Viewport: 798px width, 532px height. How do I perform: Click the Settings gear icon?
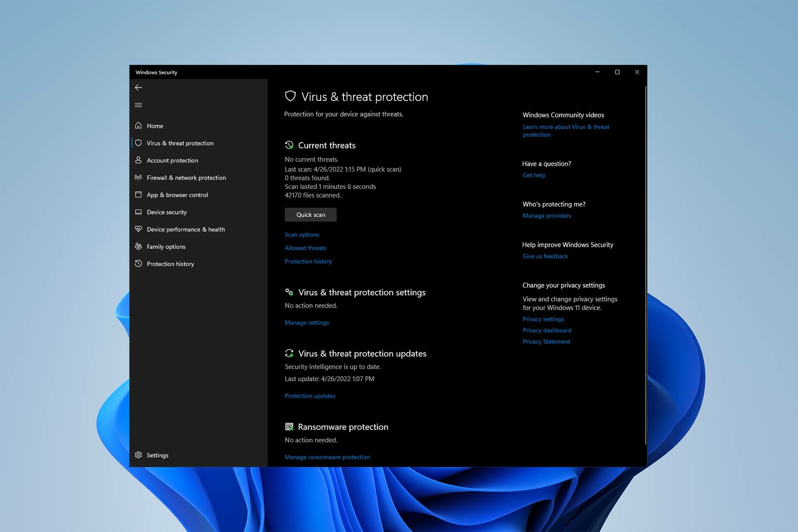point(138,455)
